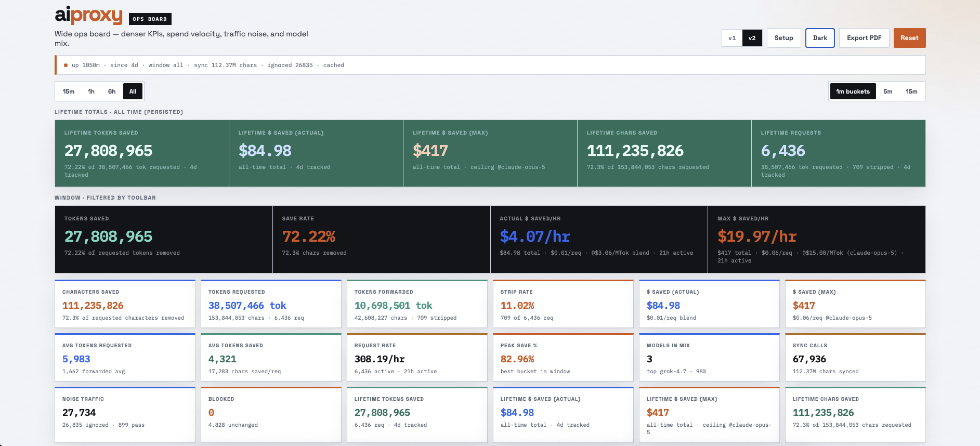Click the sync status bar text
Image resolution: width=980 pixels, height=446 pixels.
(x=208, y=65)
